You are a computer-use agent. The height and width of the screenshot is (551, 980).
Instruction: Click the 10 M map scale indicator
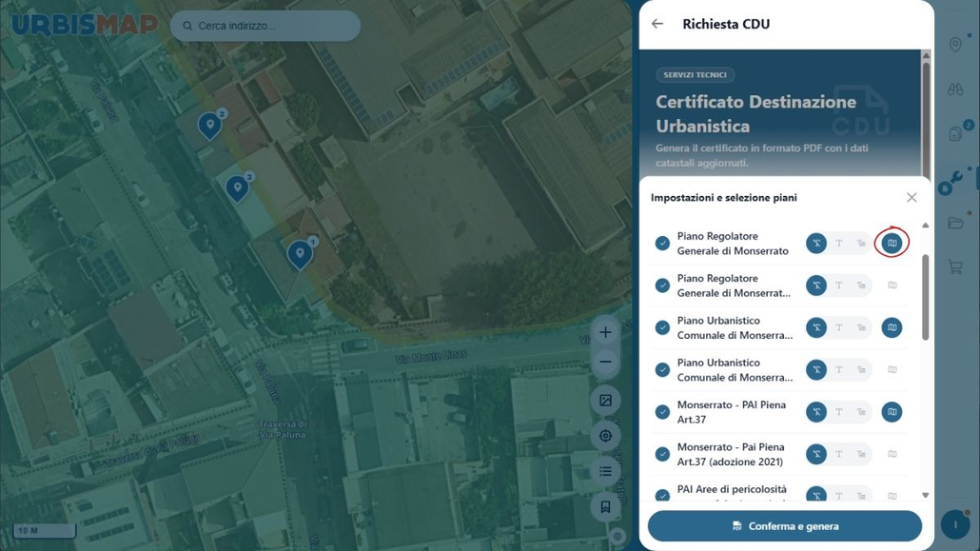[45, 531]
